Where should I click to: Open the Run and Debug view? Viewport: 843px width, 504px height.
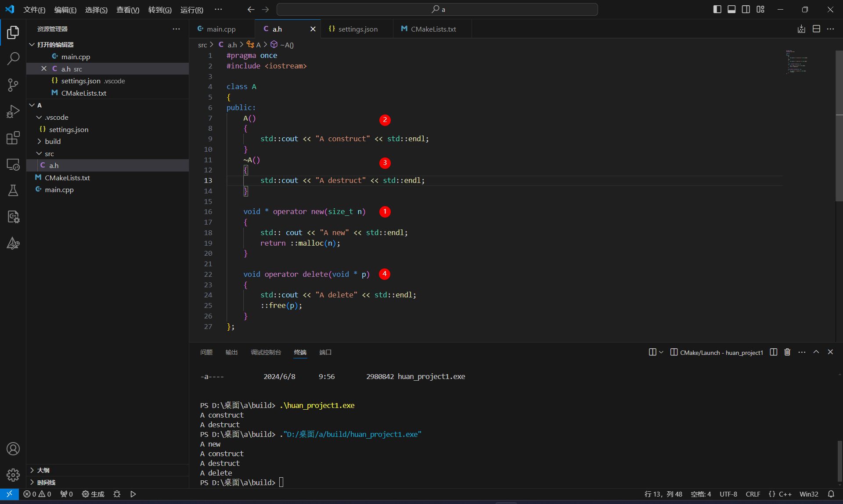13,111
